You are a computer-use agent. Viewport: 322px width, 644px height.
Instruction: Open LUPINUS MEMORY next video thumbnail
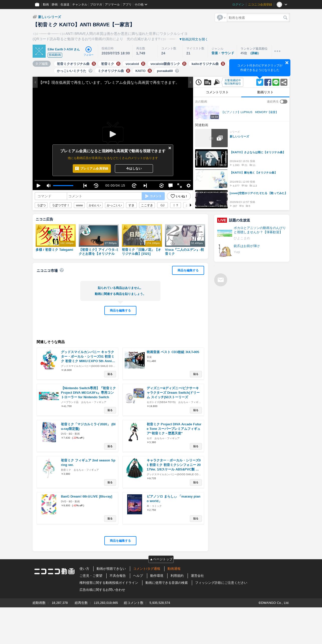(207, 113)
